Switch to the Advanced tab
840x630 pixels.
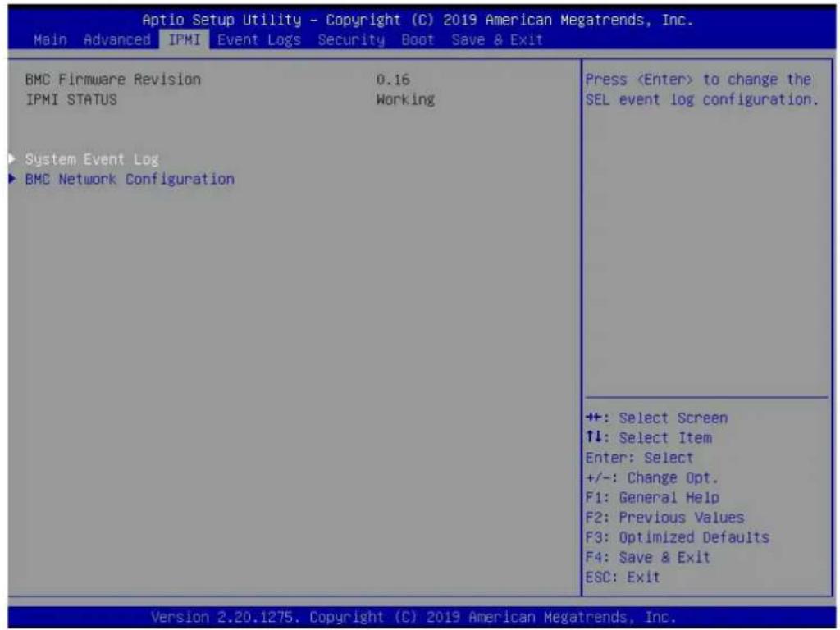pos(116,40)
